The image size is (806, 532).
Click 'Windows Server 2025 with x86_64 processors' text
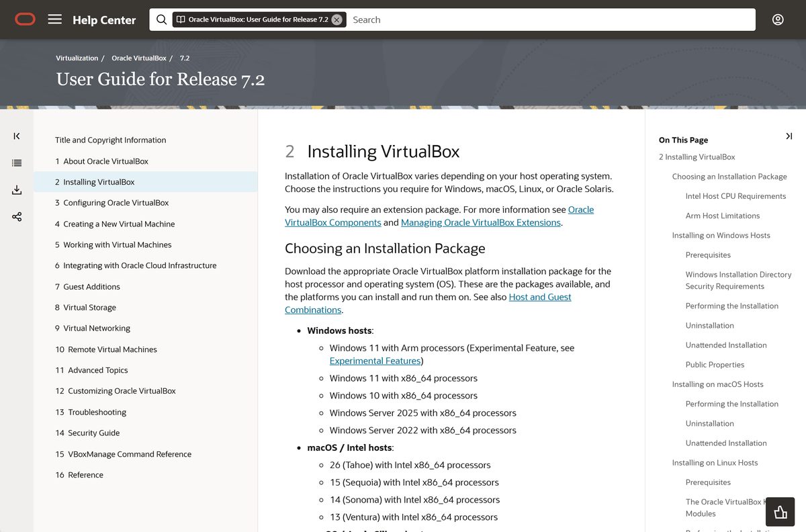click(423, 413)
